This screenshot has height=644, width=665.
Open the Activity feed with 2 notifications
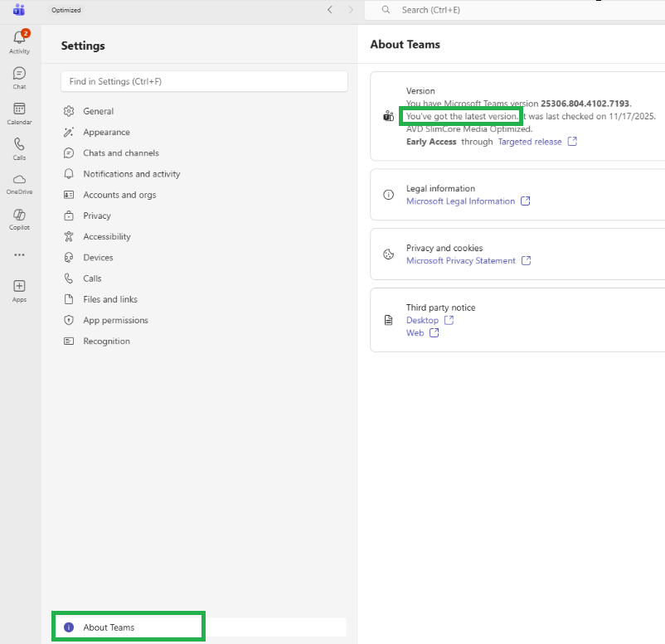[20, 42]
